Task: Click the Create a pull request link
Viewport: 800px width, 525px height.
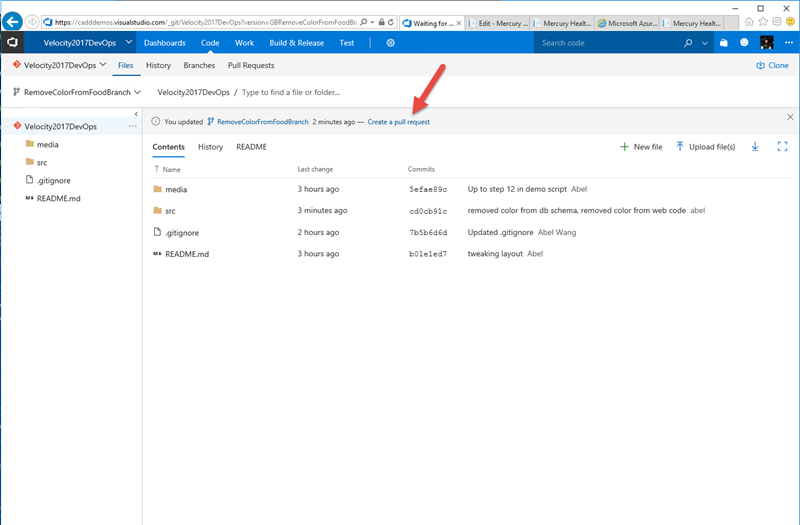Action: click(398, 122)
